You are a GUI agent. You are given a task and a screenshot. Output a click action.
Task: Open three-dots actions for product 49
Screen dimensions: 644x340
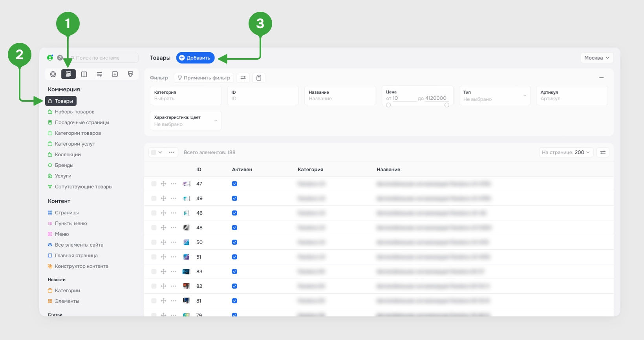point(174,198)
